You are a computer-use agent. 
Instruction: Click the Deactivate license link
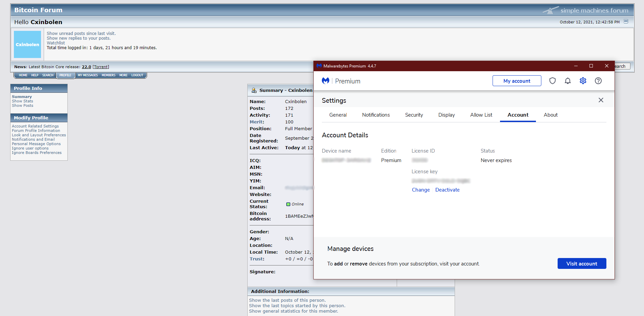[448, 190]
